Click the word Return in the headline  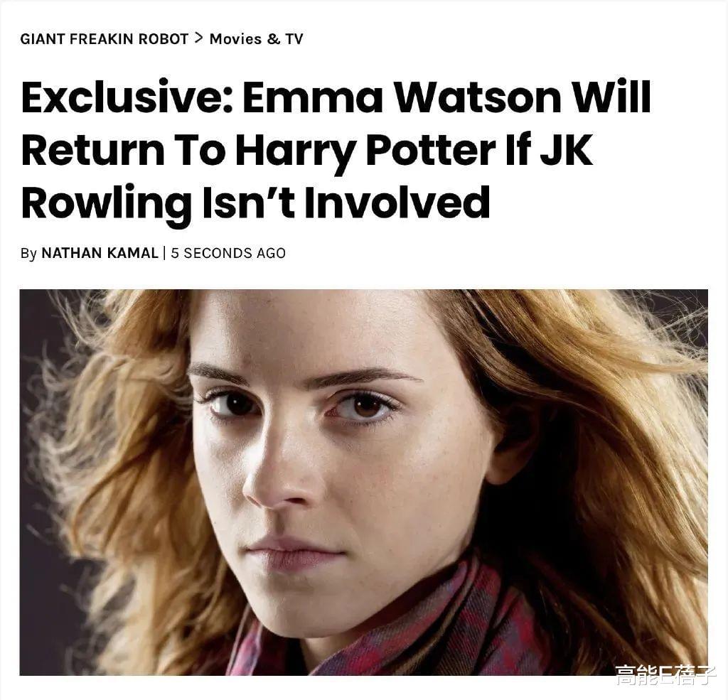(93, 150)
